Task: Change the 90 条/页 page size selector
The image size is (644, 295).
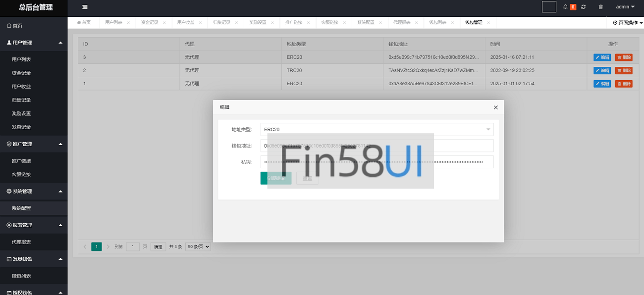Action: pyautogui.click(x=198, y=246)
